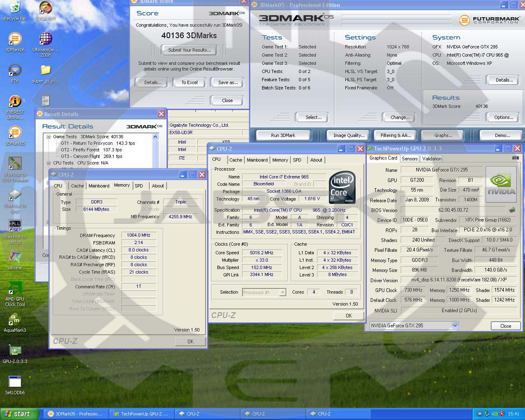Open the Processor #1 selection dropdown

(283, 292)
